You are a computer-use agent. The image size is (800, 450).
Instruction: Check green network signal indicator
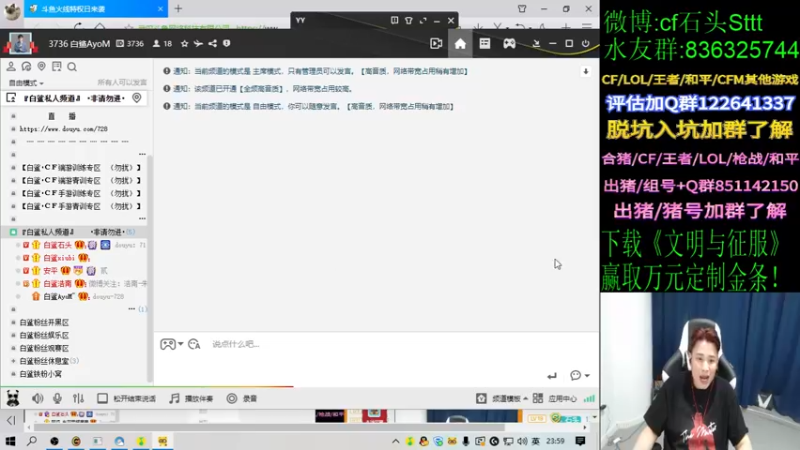pyautogui.click(x=589, y=398)
